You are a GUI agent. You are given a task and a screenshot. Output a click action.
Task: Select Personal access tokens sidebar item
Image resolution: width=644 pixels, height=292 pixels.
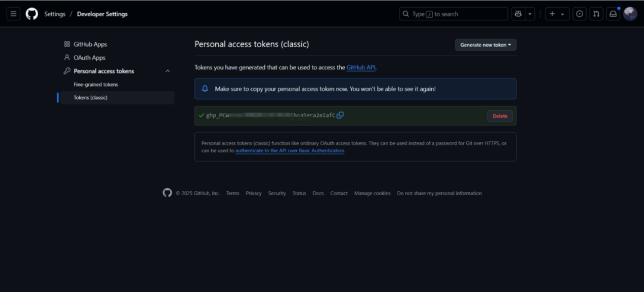[104, 71]
